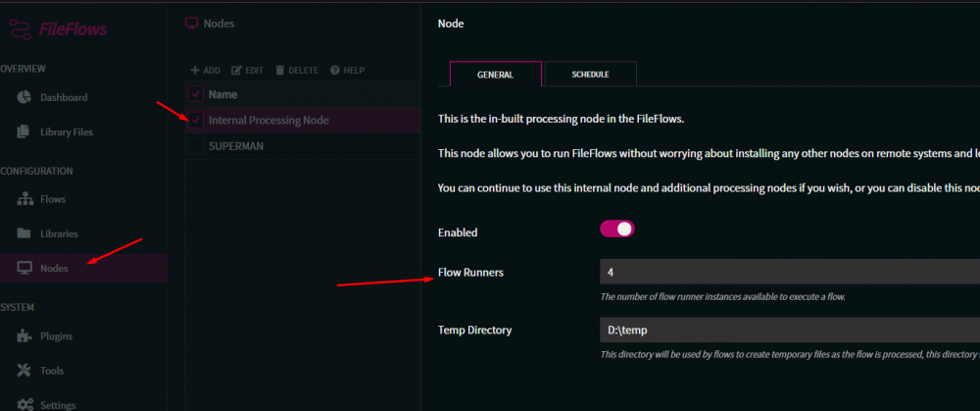The height and width of the screenshot is (411, 980).
Task: Click the Settings gears icon
Action: pyautogui.click(x=25, y=404)
